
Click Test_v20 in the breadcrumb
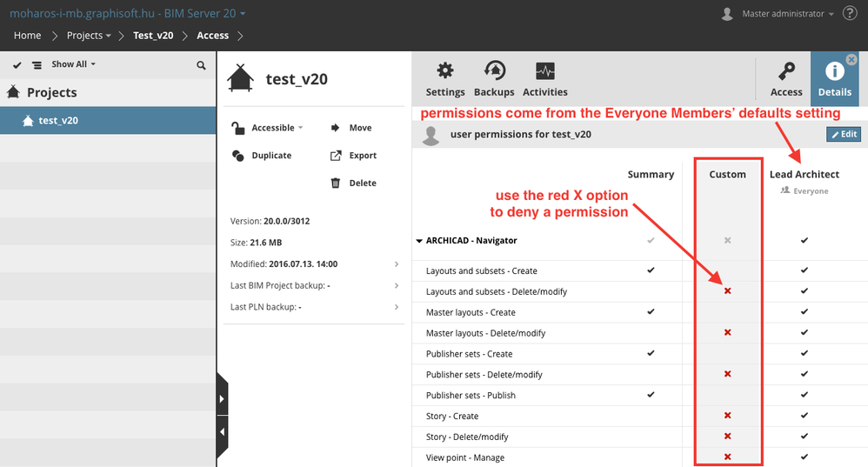click(153, 36)
